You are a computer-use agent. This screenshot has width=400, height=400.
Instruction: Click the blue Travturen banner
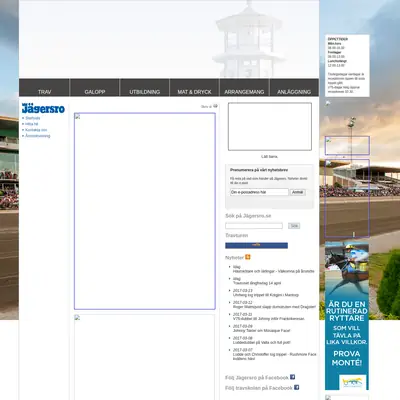(256, 245)
